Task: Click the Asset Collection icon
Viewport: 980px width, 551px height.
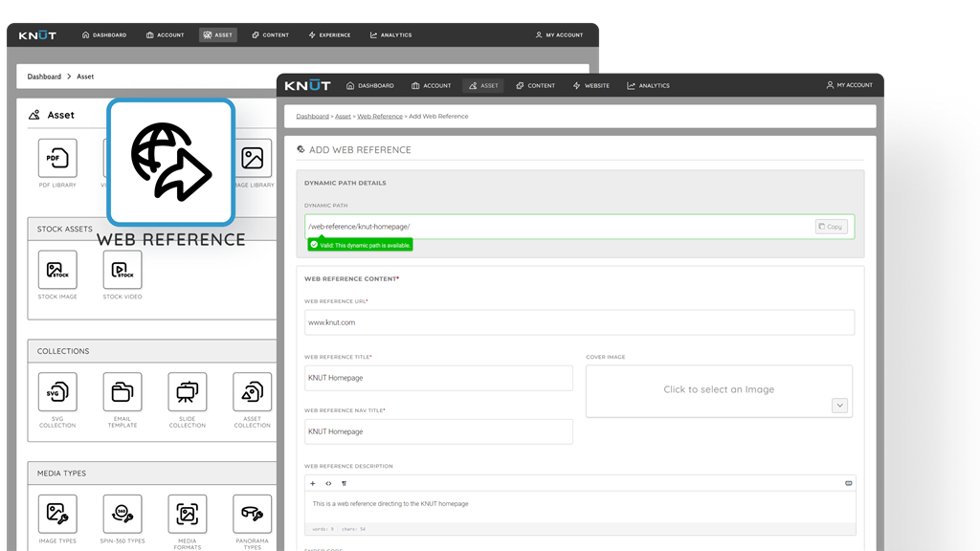Action: click(x=252, y=392)
